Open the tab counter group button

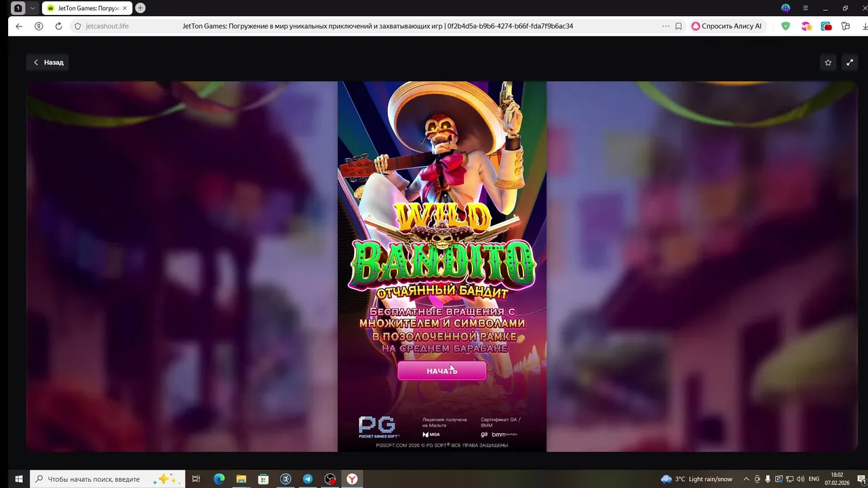pyautogui.click(x=18, y=8)
